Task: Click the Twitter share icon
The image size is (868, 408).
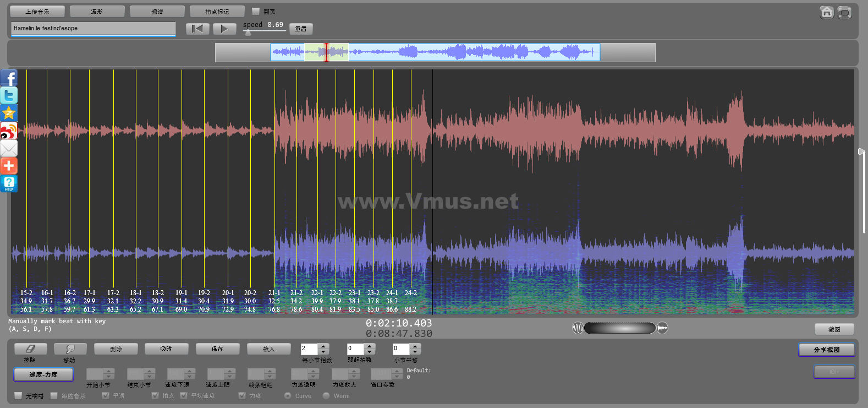Action: click(x=9, y=96)
